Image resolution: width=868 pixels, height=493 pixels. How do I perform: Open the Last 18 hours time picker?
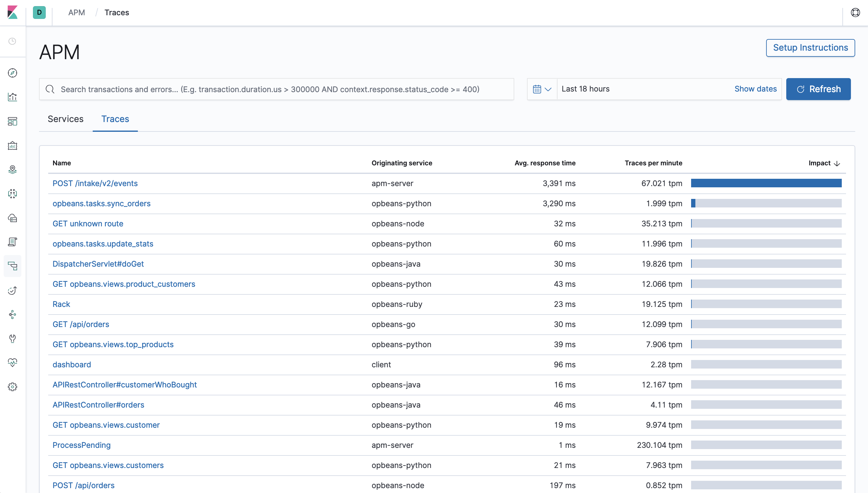coord(586,89)
